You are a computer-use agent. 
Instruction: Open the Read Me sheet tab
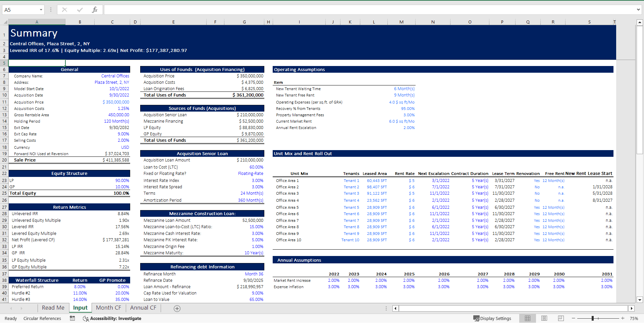point(53,308)
